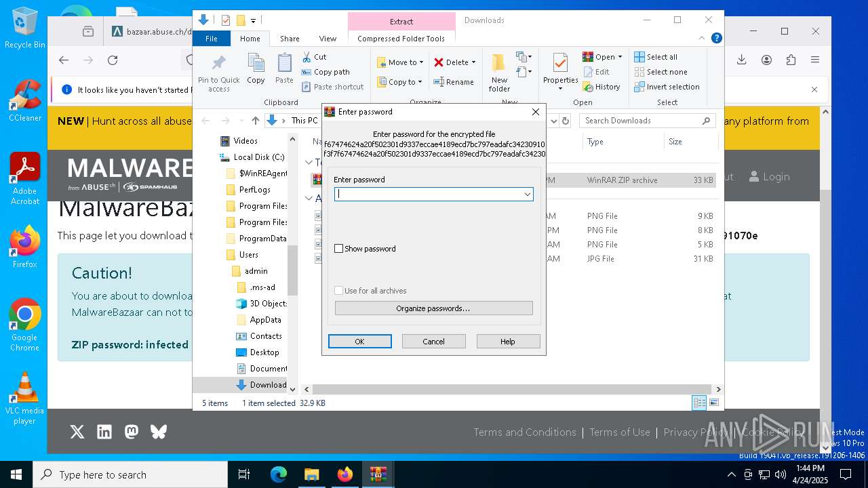Open Recycle Bin desktop icon

coord(24,28)
